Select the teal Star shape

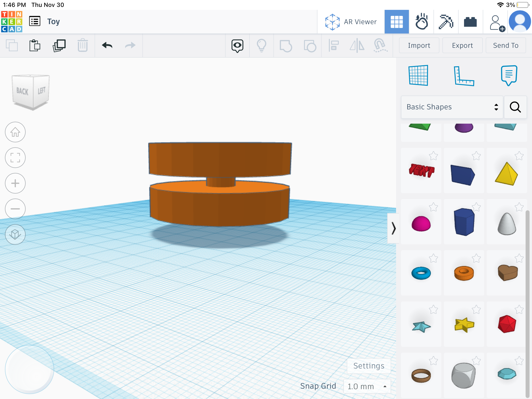tap(421, 324)
